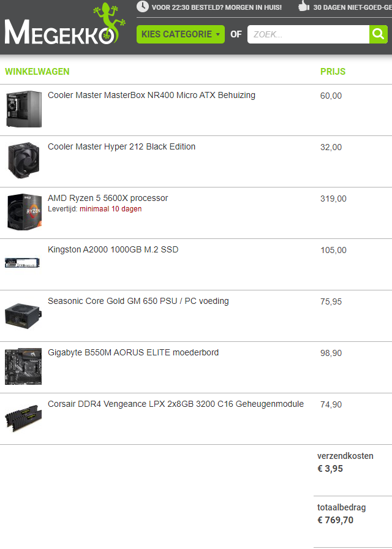Open the Kies Categorie dropdown

tap(181, 34)
